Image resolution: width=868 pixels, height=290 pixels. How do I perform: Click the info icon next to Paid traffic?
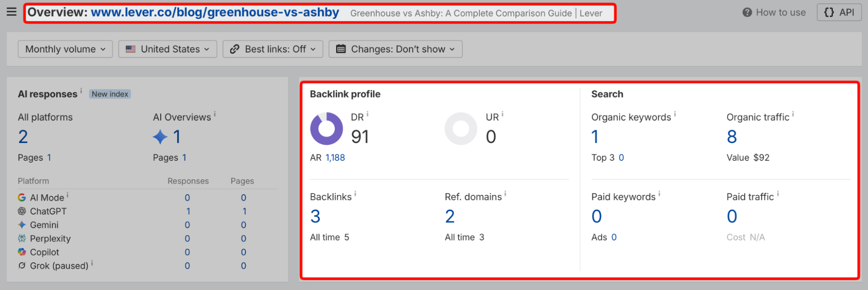(x=778, y=194)
